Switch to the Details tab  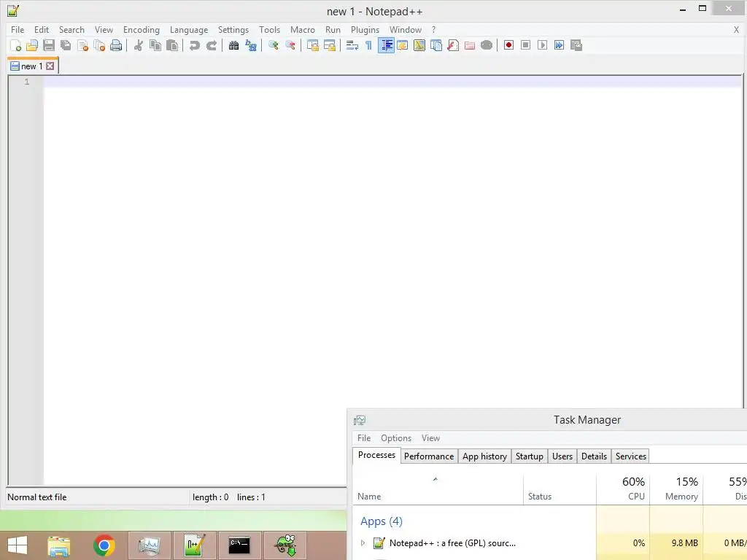point(594,456)
